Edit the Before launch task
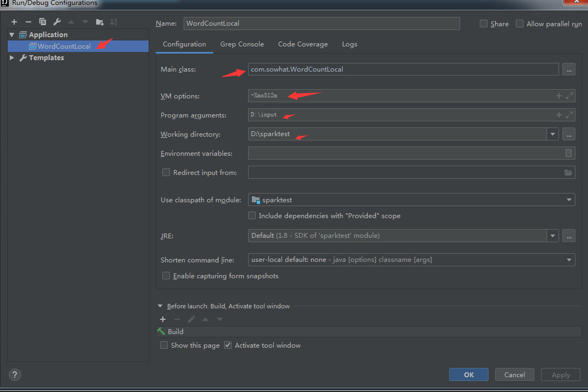The image size is (588, 392). [x=191, y=319]
